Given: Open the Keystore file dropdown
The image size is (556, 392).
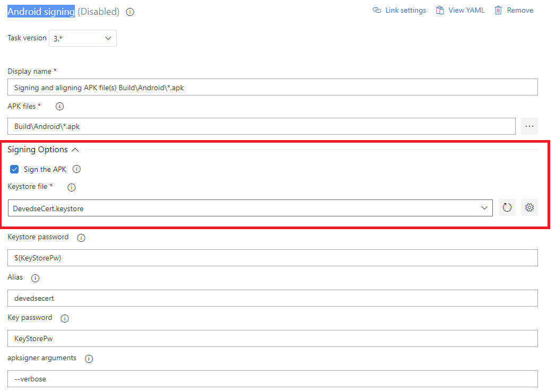Looking at the screenshot, I should 484,207.
